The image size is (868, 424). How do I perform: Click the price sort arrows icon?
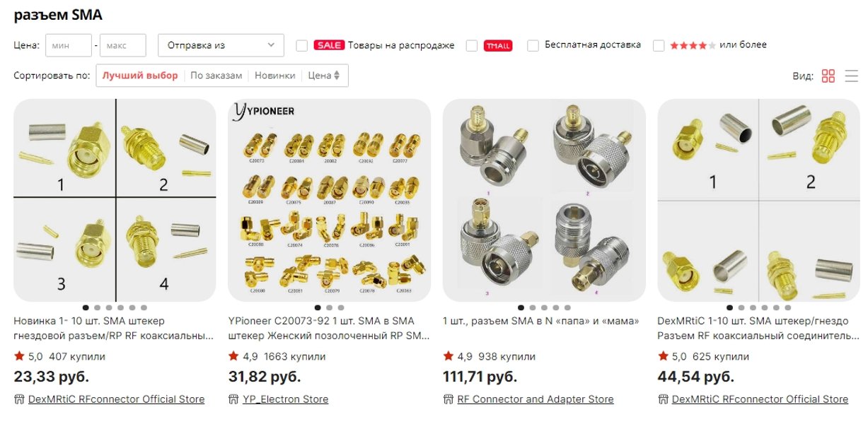coord(337,75)
